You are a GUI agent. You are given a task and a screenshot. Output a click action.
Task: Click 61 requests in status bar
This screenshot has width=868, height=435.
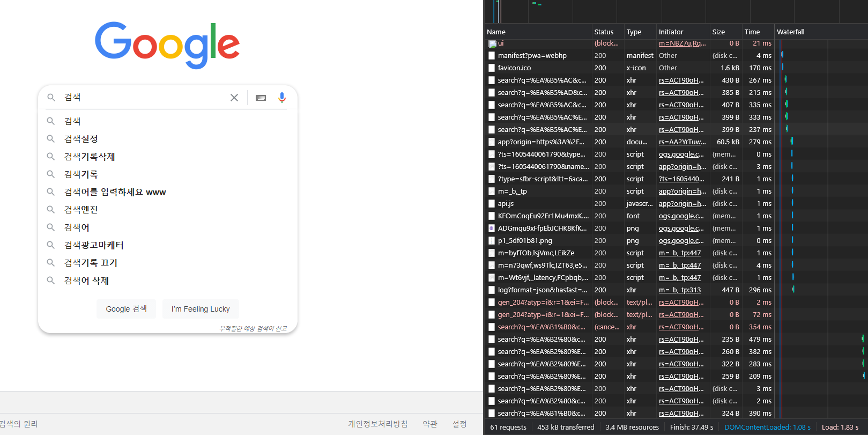coord(508,427)
